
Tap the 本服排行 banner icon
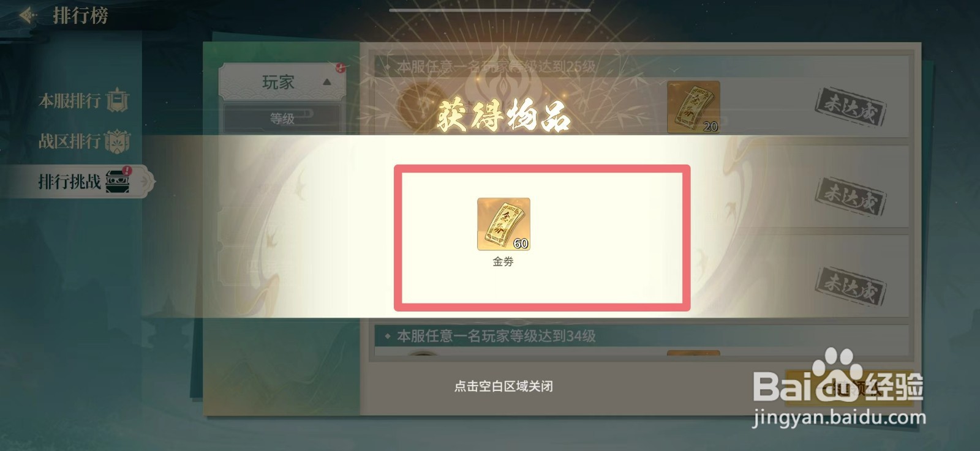(118, 100)
